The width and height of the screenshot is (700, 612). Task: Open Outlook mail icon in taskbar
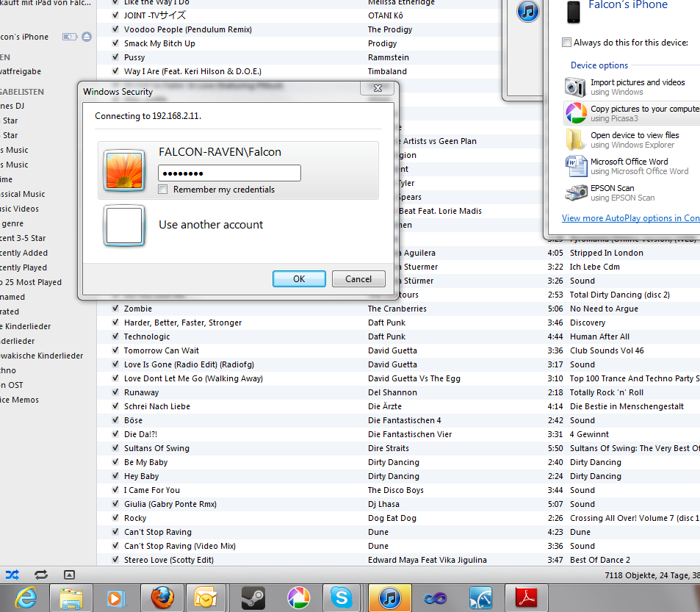click(206, 598)
